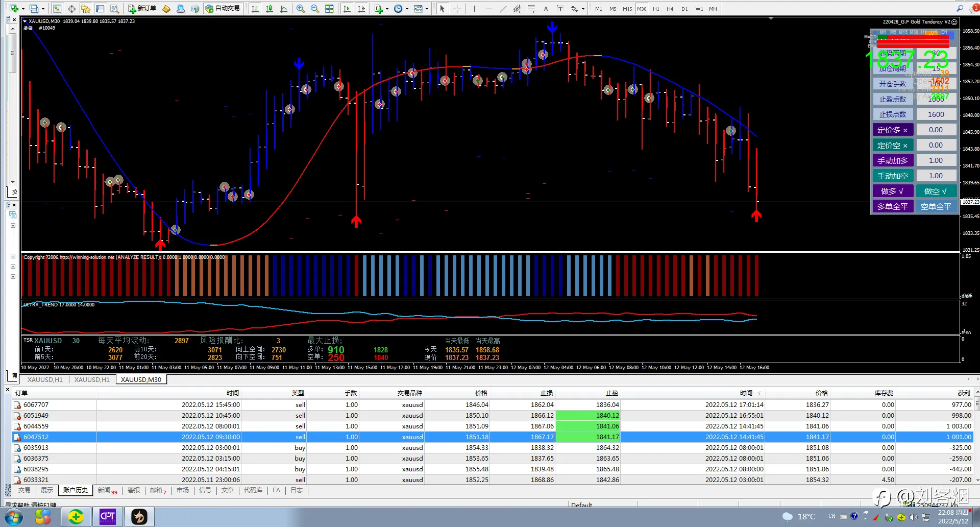Open the 邮箱 mailbox tab
This screenshot has width=980, height=527.
(158, 490)
